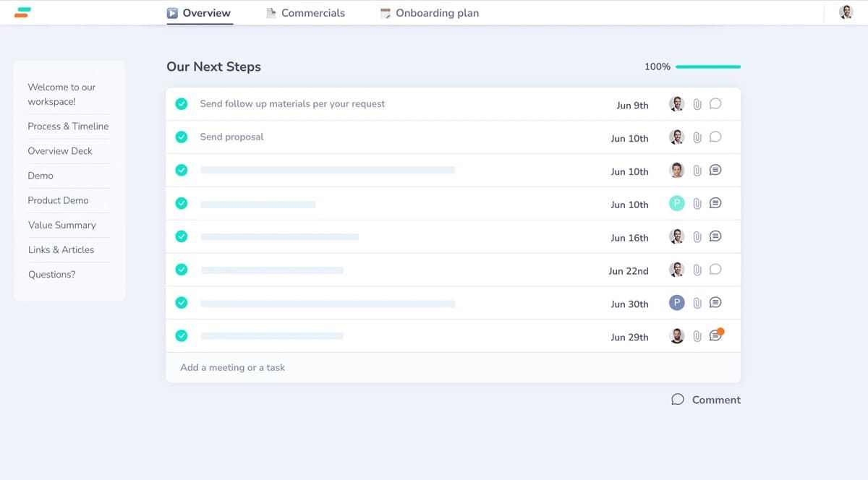Open comments for Send follow up materials task
This screenshot has height=480, width=868.
click(x=715, y=104)
